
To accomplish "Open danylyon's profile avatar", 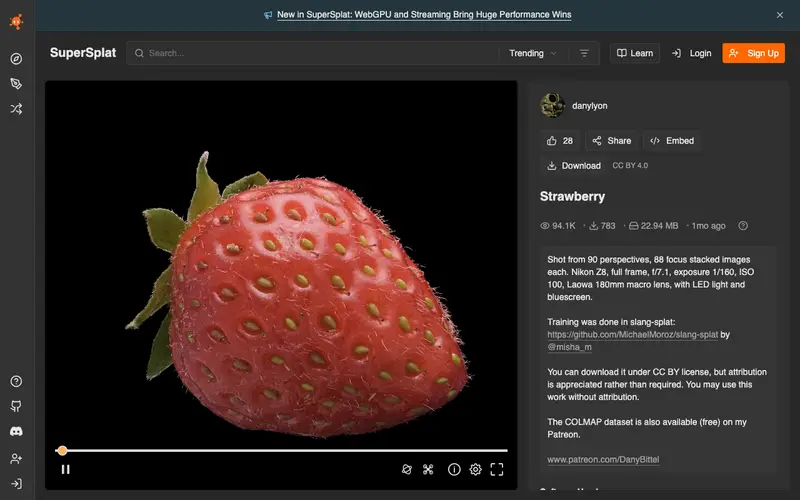I will pos(553,106).
